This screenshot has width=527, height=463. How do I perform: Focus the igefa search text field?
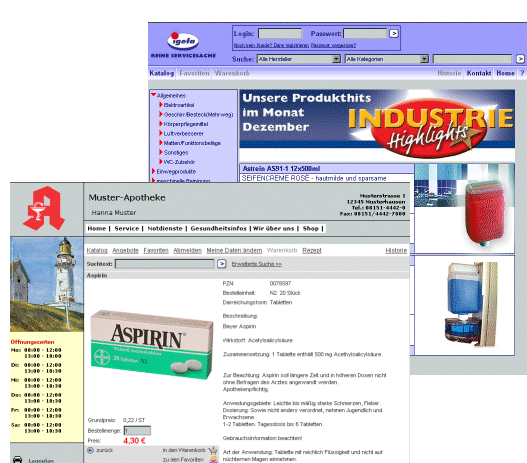[472, 59]
